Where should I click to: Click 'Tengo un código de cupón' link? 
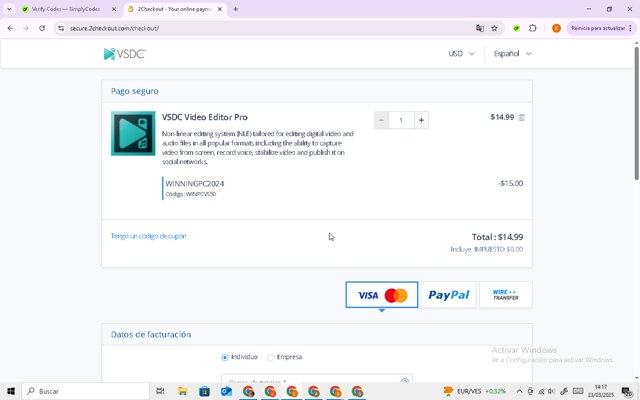click(149, 236)
